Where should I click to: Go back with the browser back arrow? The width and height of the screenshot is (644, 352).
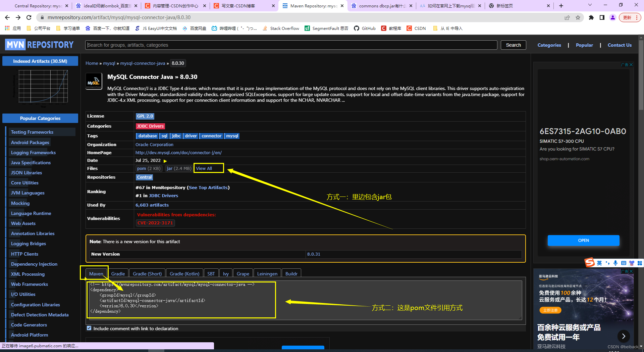point(7,17)
